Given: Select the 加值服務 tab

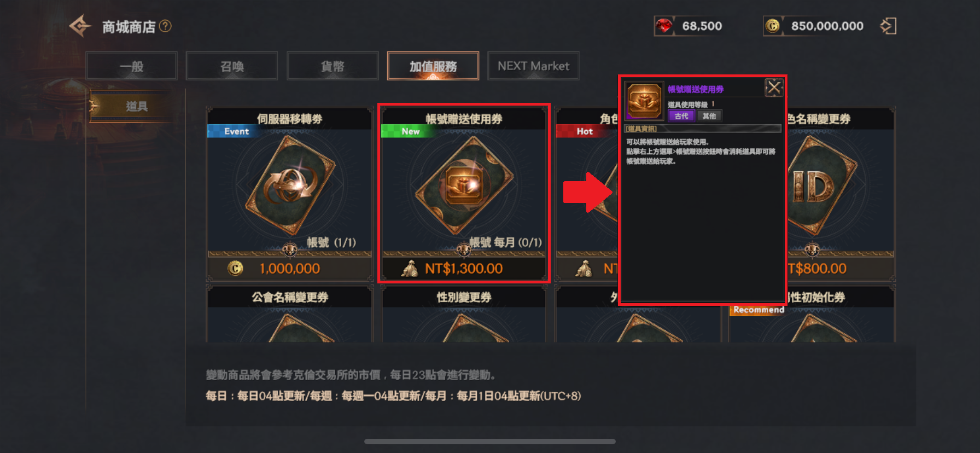Looking at the screenshot, I should pos(433,66).
